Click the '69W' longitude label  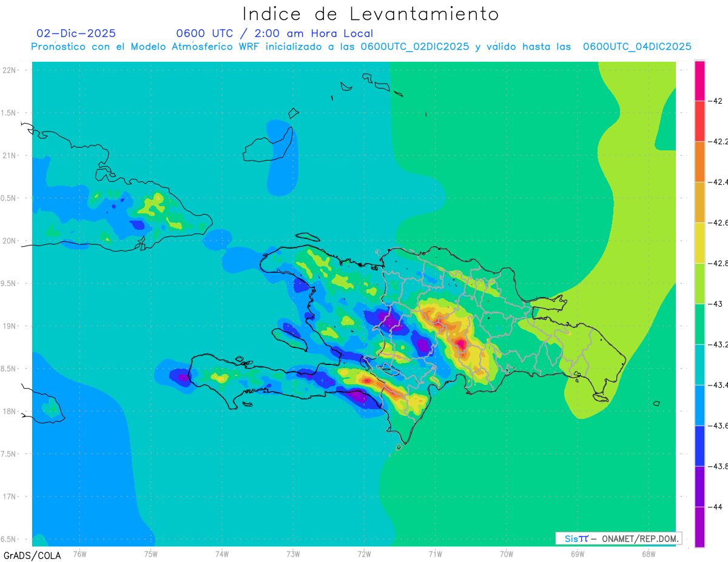point(578,554)
